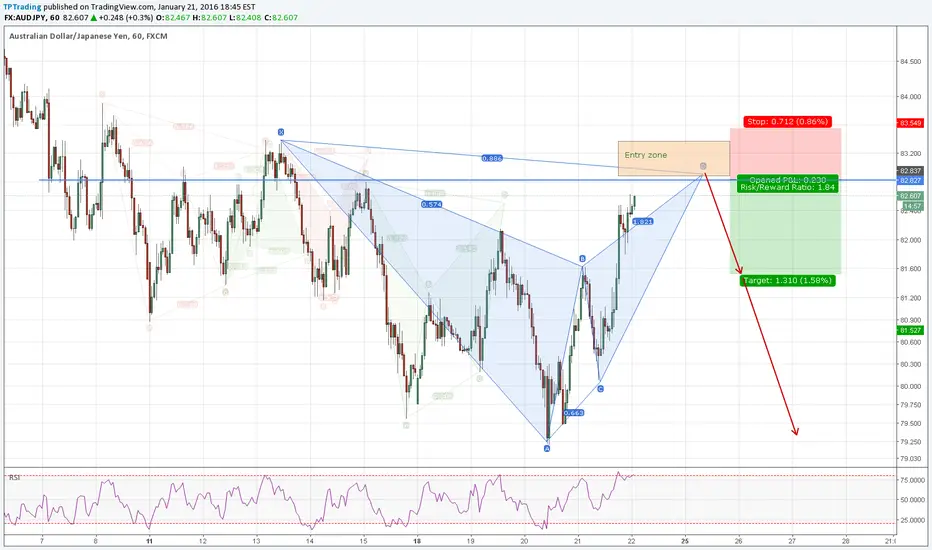Click date 13 on the time axis
The width and height of the screenshot is (932, 550).
(x=256, y=541)
